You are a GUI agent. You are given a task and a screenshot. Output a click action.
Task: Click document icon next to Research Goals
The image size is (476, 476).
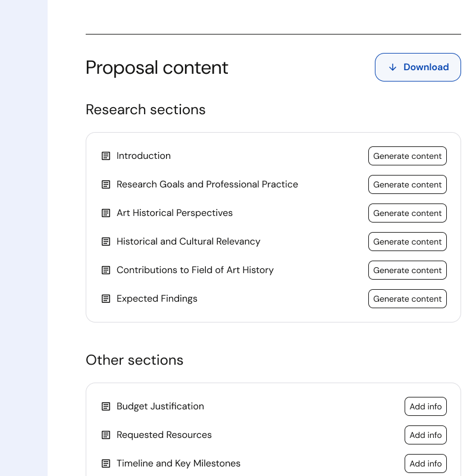coord(106,184)
